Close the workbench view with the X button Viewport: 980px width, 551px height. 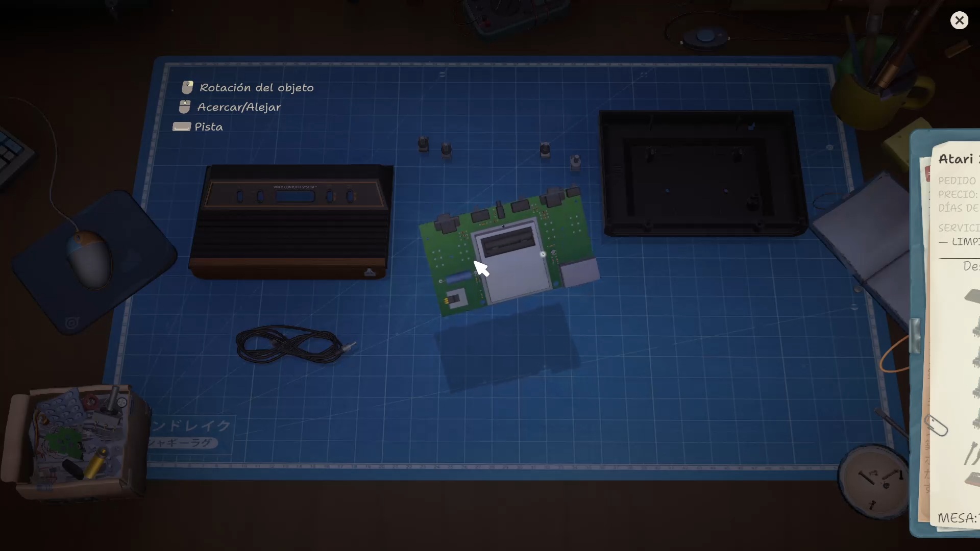point(959,20)
